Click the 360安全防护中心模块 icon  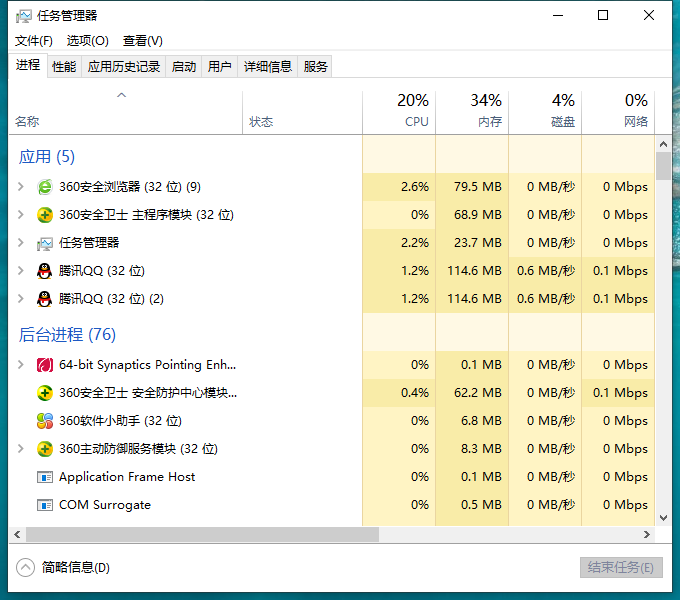pos(45,393)
